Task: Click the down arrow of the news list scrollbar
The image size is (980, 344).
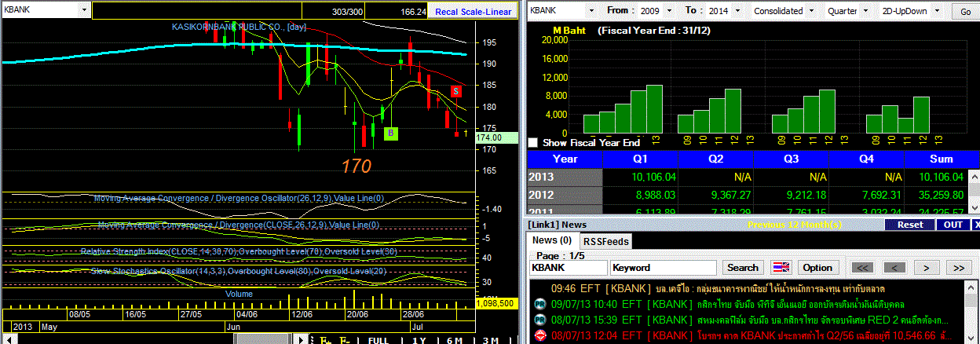Action: [971, 338]
